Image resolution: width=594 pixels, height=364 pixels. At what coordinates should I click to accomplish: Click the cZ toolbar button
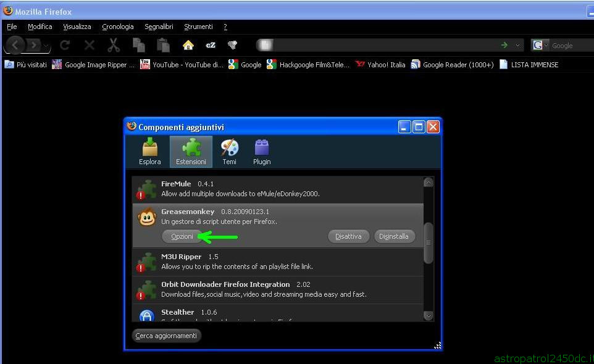point(211,46)
